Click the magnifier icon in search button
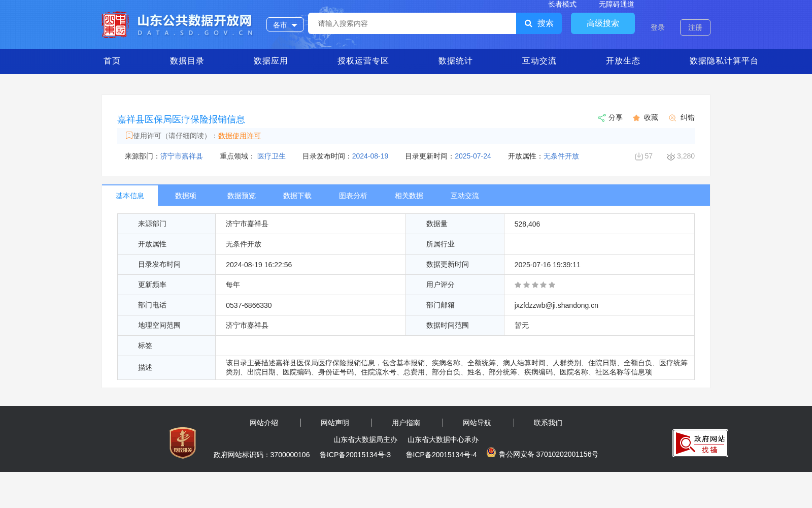This screenshot has width=812, height=508. click(528, 23)
